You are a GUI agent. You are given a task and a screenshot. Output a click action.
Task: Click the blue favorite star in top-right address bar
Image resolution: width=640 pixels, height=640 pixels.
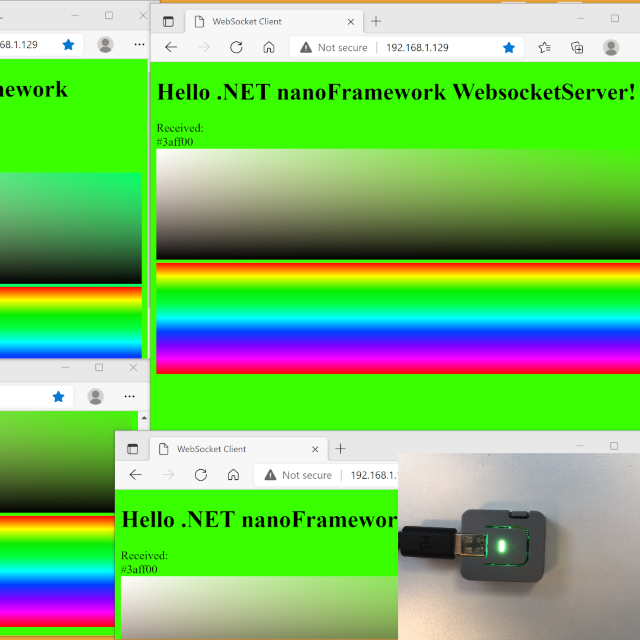point(509,48)
